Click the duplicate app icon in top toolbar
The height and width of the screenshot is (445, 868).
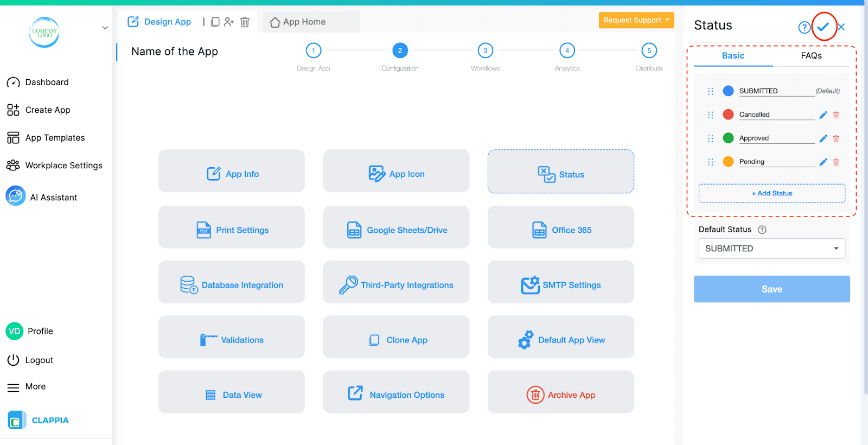click(215, 22)
